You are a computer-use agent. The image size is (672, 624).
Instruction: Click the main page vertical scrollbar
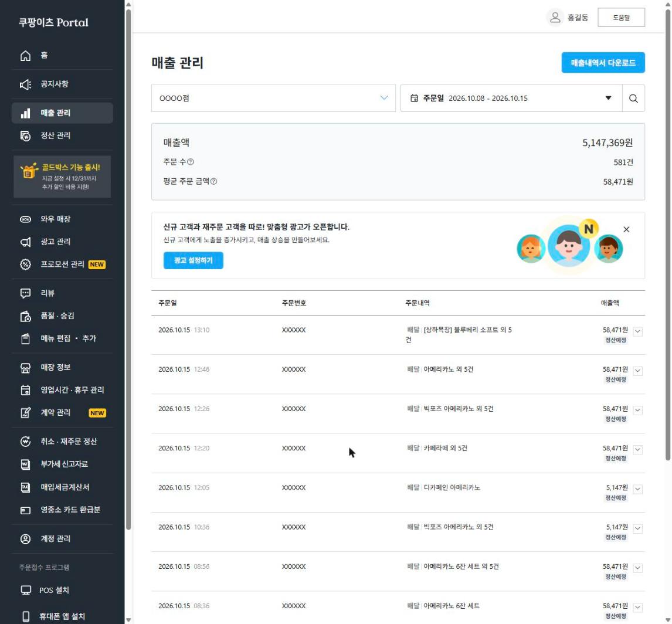click(x=668, y=236)
